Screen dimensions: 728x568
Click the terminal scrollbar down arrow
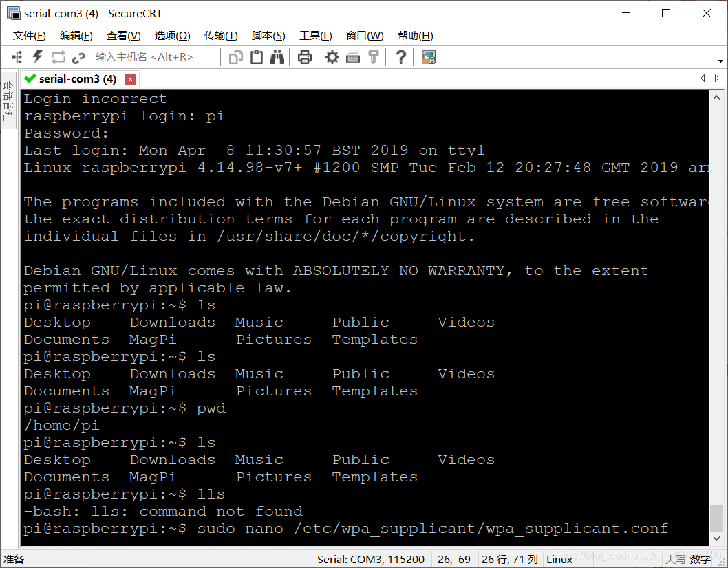tap(716, 538)
